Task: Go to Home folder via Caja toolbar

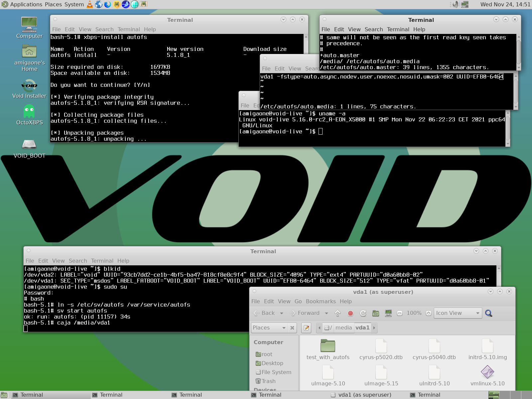Action: tap(376, 313)
